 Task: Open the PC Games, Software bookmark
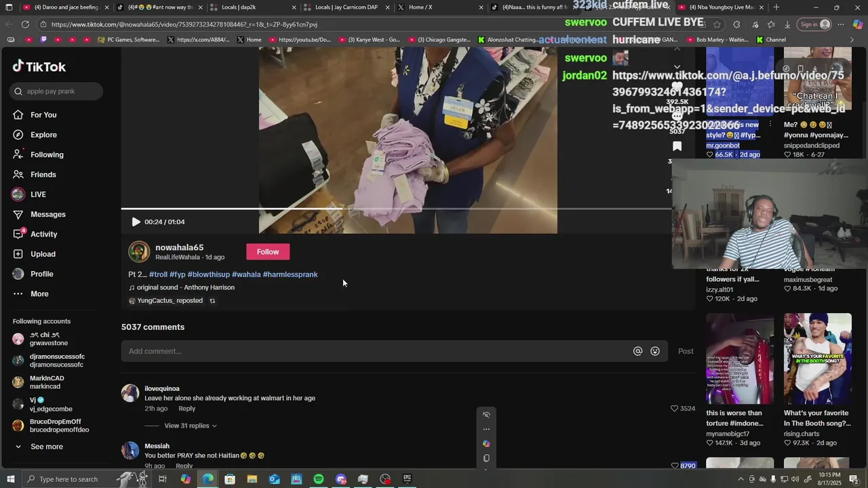pos(129,40)
